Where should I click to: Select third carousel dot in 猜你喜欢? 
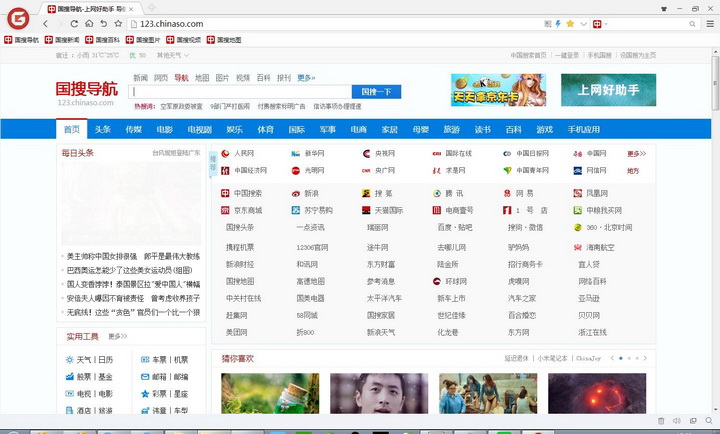pyautogui.click(x=637, y=358)
